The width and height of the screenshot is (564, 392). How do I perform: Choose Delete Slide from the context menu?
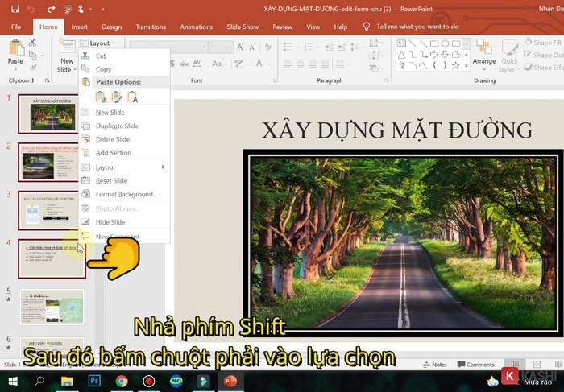click(124, 139)
